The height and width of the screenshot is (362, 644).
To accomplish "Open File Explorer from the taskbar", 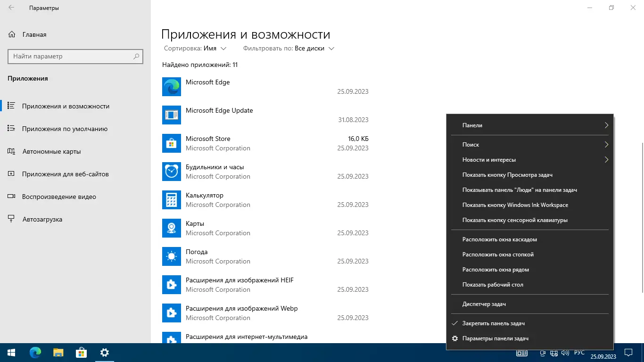I will (x=57, y=352).
